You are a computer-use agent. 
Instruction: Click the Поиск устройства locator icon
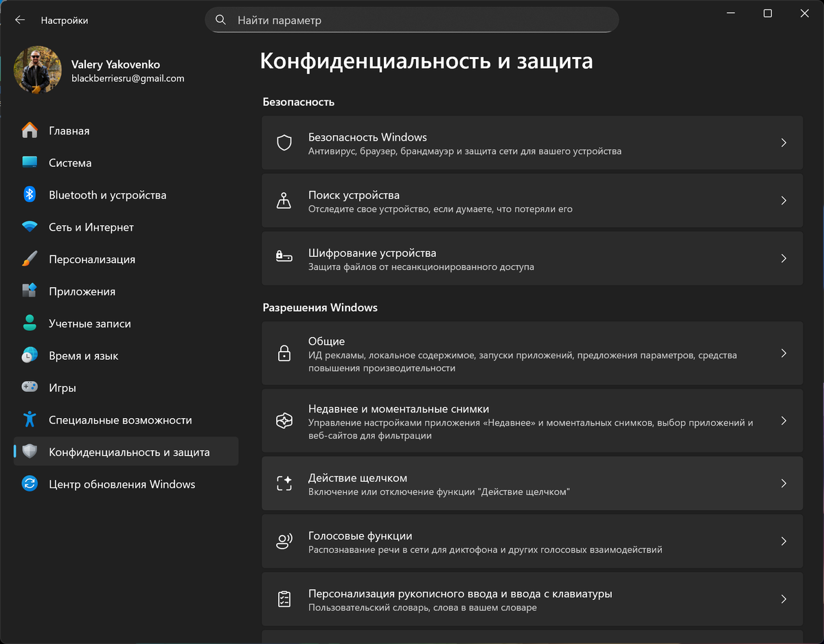click(284, 201)
